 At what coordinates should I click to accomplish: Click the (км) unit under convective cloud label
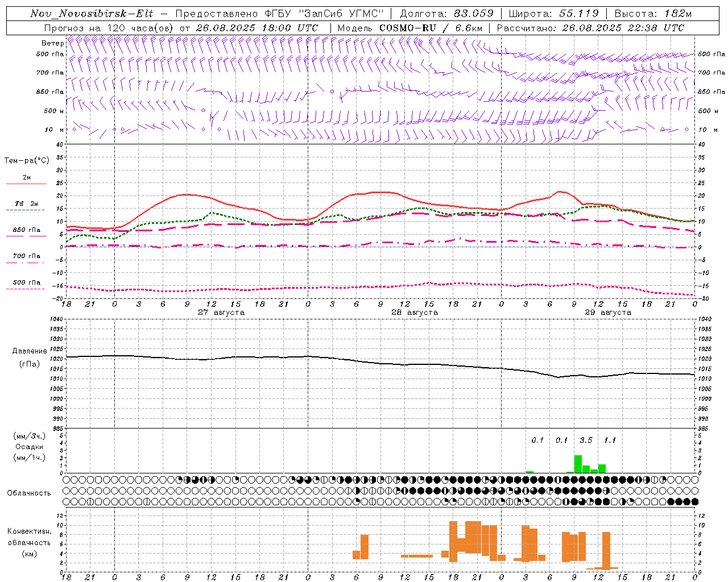pos(30,554)
